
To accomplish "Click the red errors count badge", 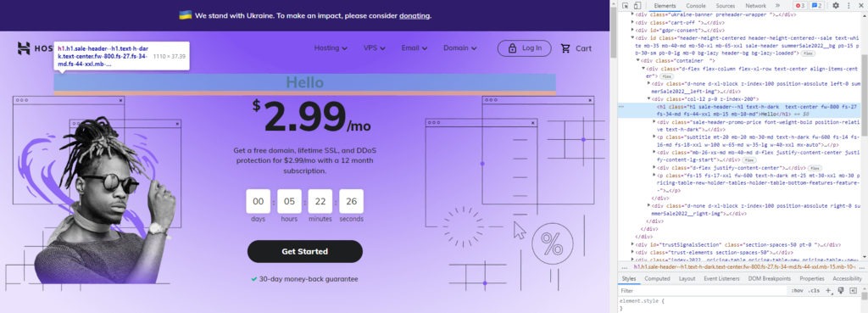I will click(x=800, y=6).
